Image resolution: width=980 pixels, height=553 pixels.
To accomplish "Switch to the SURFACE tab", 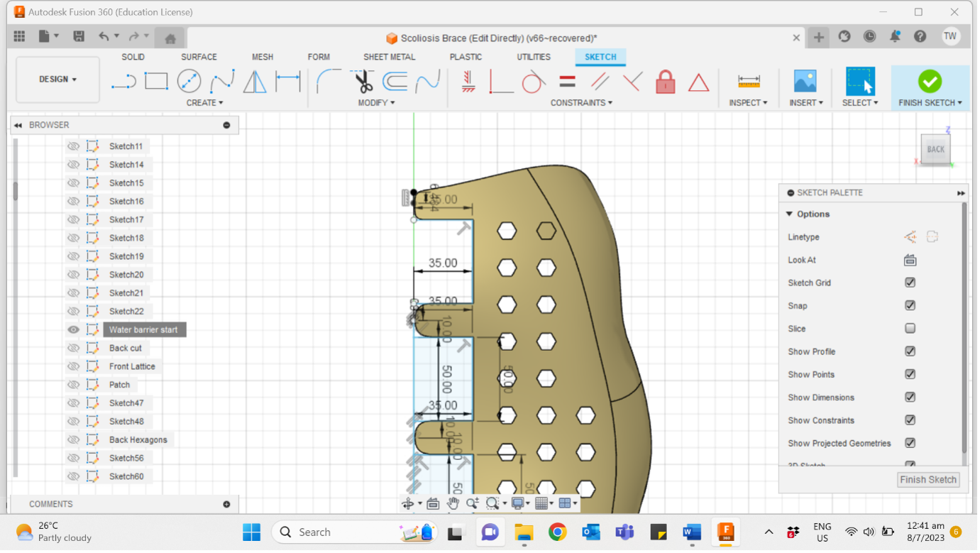I will 199,57.
